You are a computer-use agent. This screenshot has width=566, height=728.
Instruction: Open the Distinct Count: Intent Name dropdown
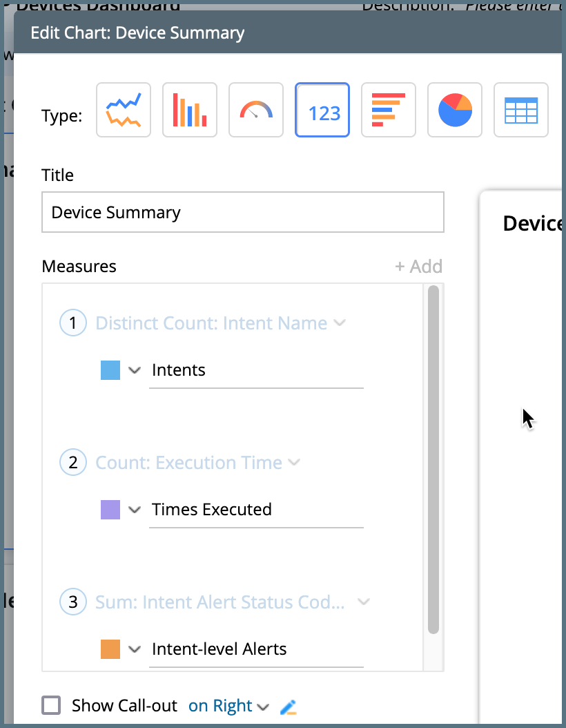(x=339, y=323)
